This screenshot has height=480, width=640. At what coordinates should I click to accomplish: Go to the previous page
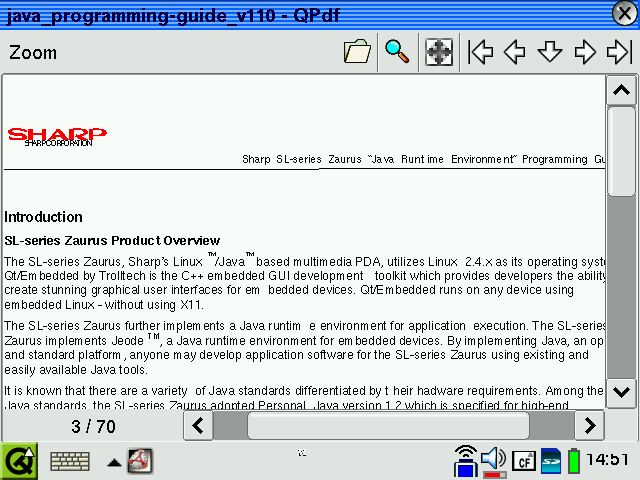515,52
